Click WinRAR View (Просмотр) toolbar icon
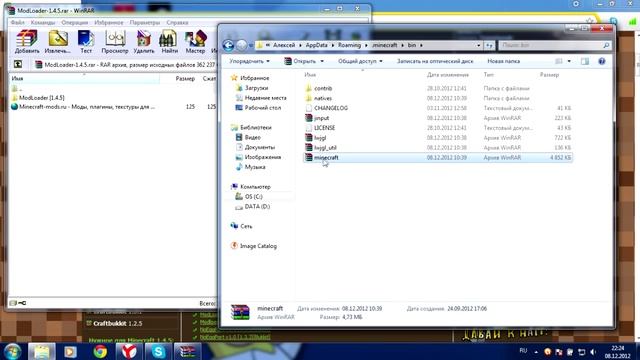 (115, 42)
